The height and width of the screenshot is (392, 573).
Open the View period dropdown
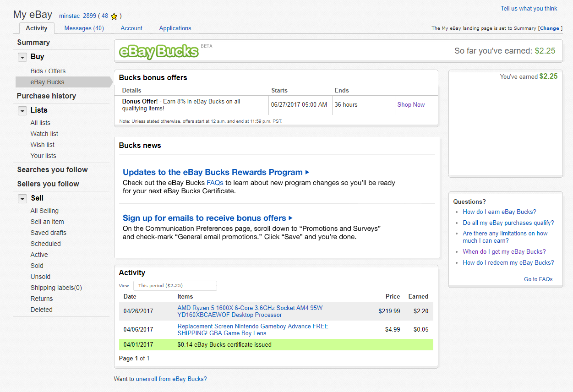click(x=175, y=285)
